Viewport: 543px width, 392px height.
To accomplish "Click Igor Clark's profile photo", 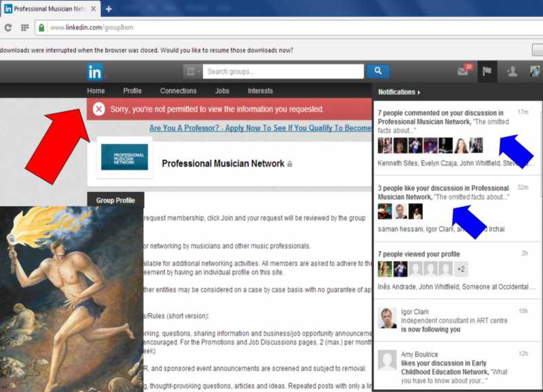I will pos(387,318).
